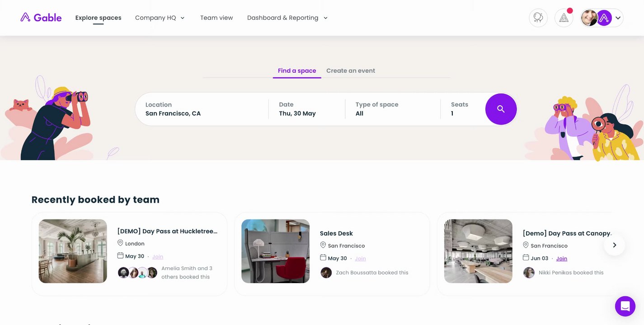
Task: Open the account menu chevron
Action: (x=618, y=18)
